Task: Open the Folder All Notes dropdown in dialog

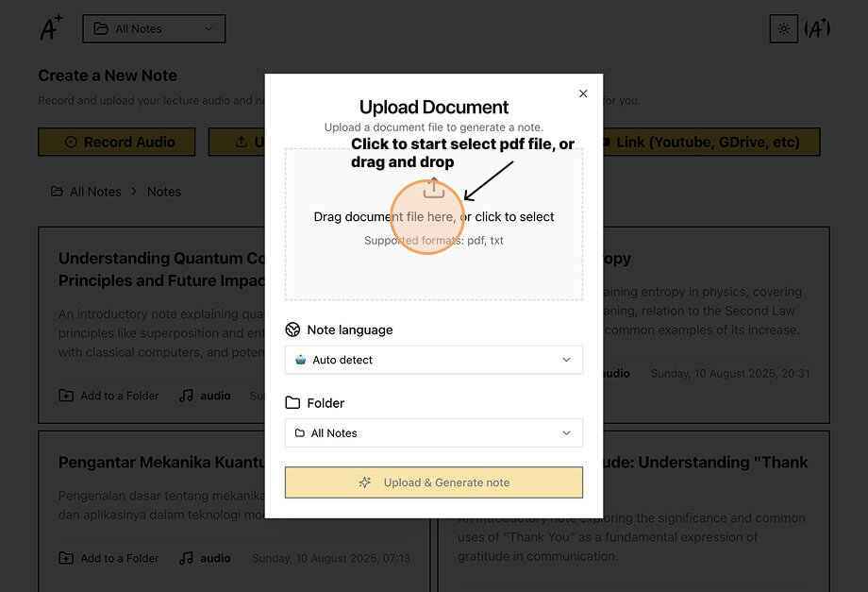Action: (x=434, y=433)
